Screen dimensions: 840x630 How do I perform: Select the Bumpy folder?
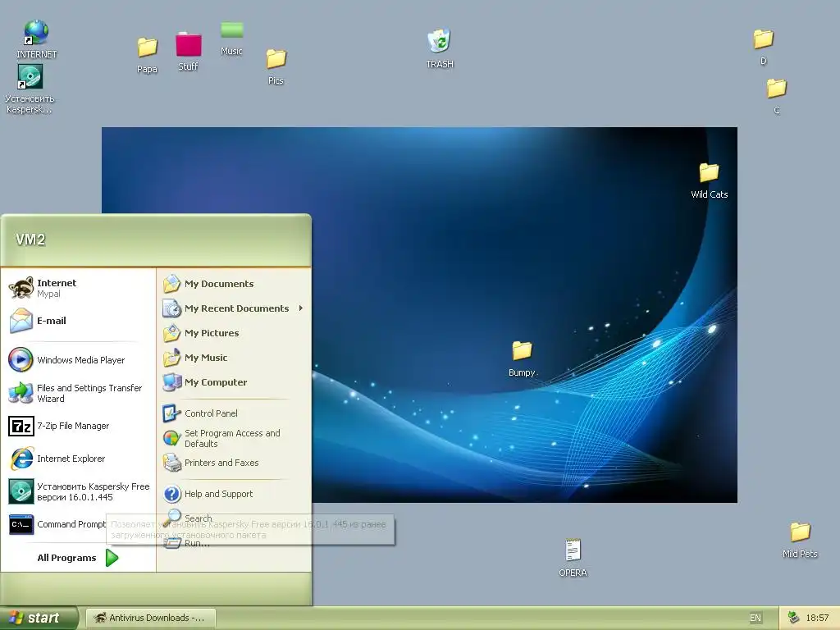(522, 359)
